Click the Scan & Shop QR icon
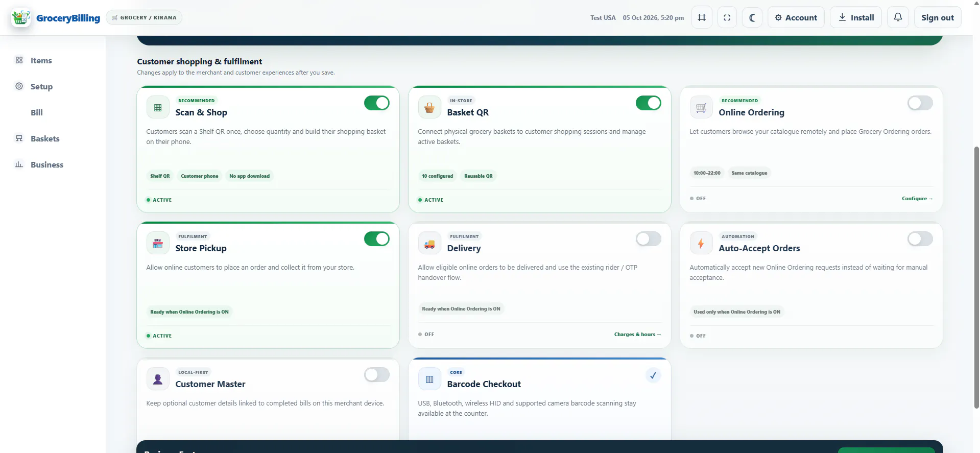 [158, 107]
